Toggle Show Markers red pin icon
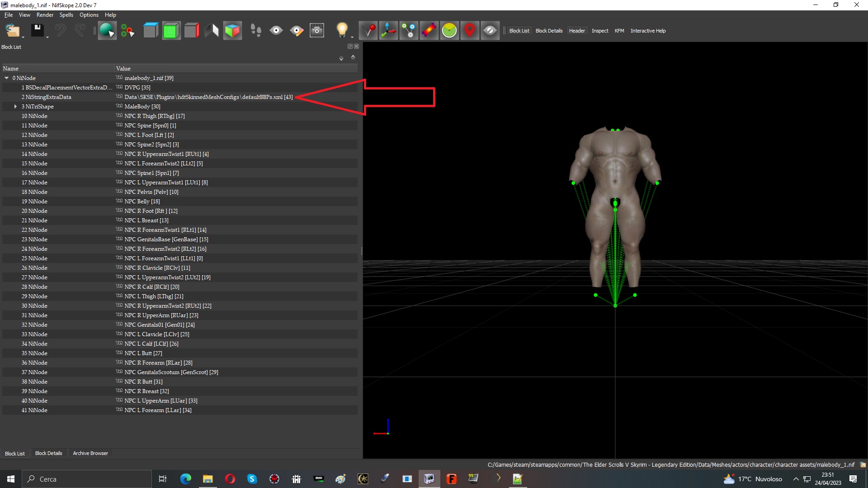 470,31
